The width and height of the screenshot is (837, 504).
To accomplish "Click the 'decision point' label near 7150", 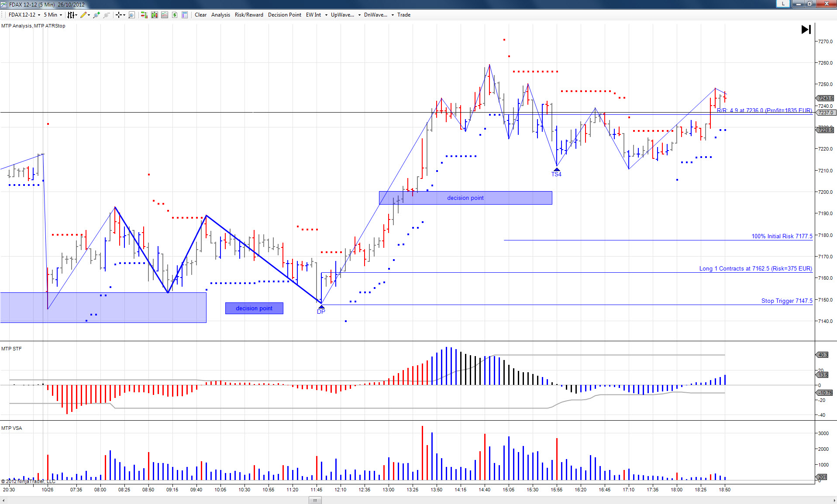I will click(254, 308).
